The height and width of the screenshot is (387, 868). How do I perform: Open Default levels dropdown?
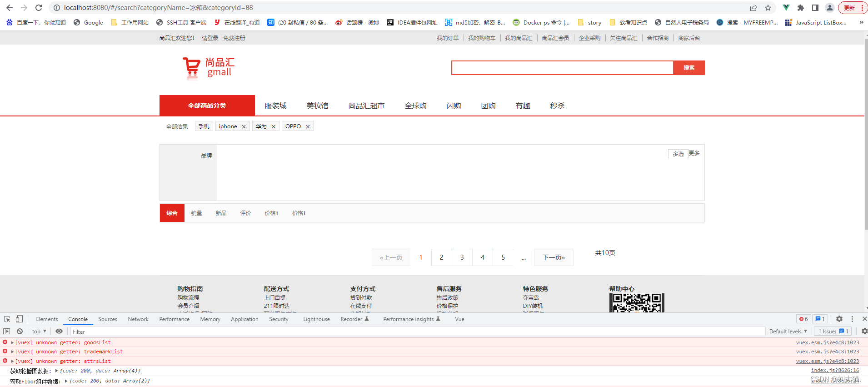click(788, 332)
